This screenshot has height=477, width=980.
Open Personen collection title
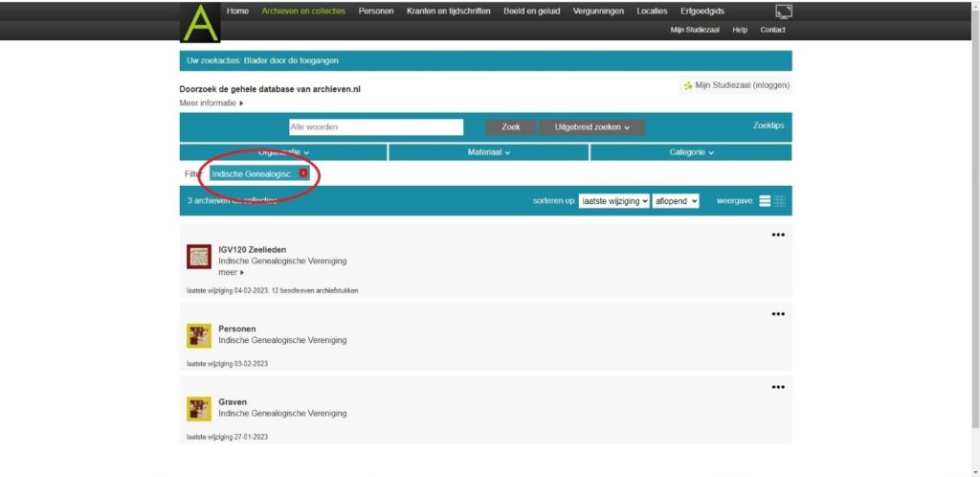[237, 329]
